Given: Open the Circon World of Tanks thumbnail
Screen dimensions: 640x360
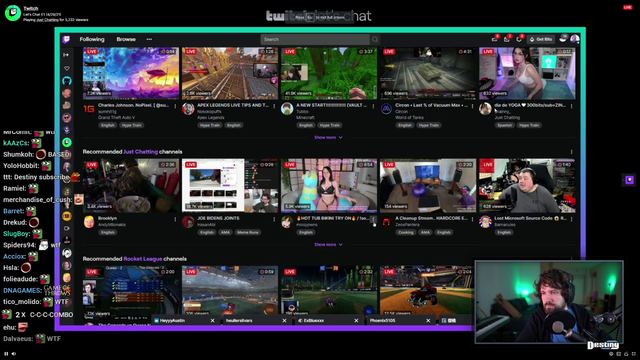Looking at the screenshot, I should (428, 73).
